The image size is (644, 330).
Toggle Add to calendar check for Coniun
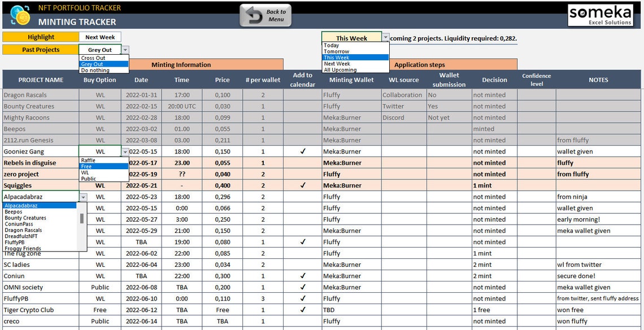(x=302, y=275)
